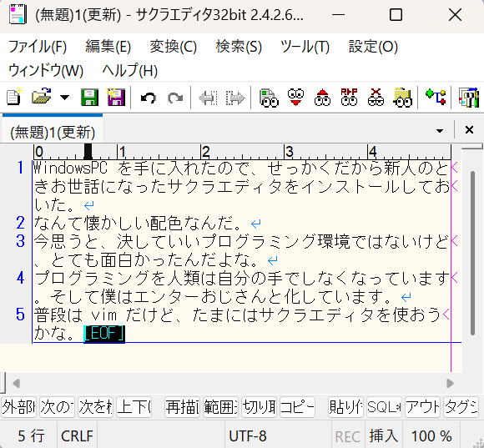
Task: Find previous match with upward red arrow icon
Action: [322, 98]
